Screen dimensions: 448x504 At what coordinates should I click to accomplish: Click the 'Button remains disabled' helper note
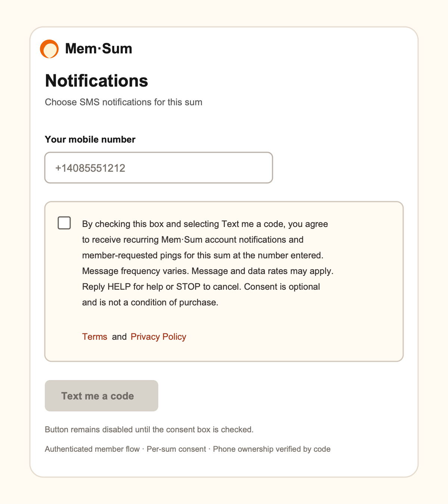149,429
